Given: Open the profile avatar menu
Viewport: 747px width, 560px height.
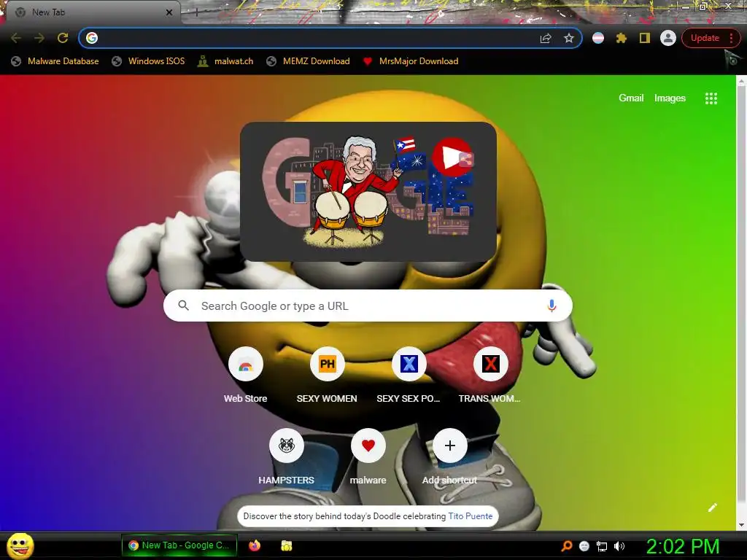Looking at the screenshot, I should pyautogui.click(x=668, y=38).
